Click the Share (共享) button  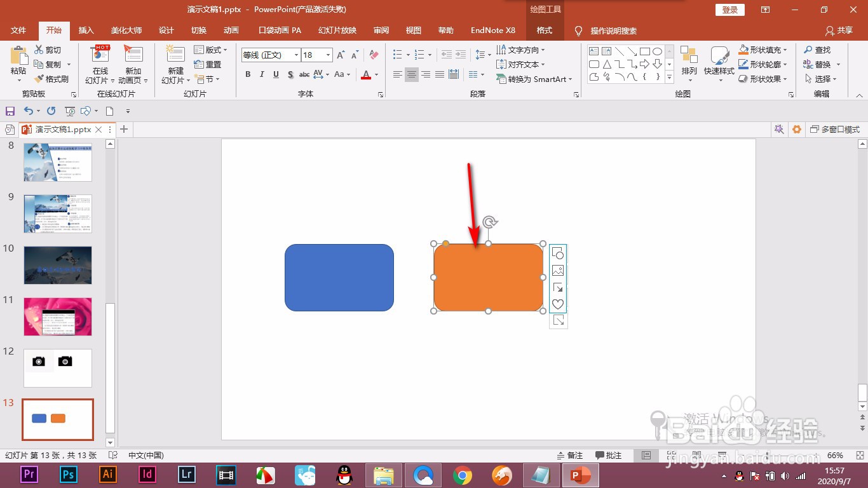839,30
